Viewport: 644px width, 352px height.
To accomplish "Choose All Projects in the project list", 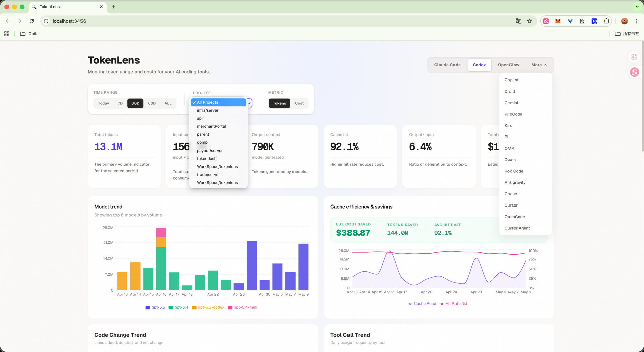I will (x=218, y=102).
